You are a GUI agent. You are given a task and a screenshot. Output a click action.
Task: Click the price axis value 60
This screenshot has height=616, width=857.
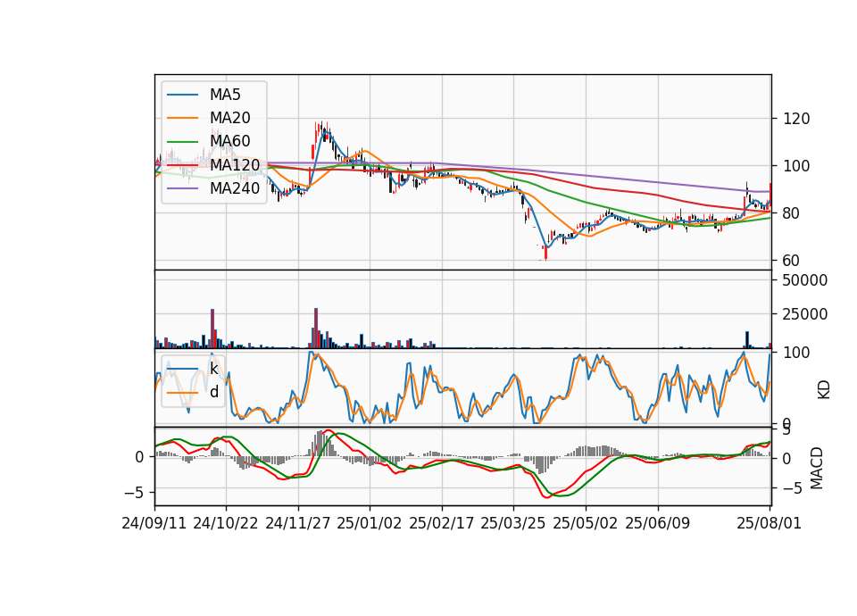(x=792, y=261)
